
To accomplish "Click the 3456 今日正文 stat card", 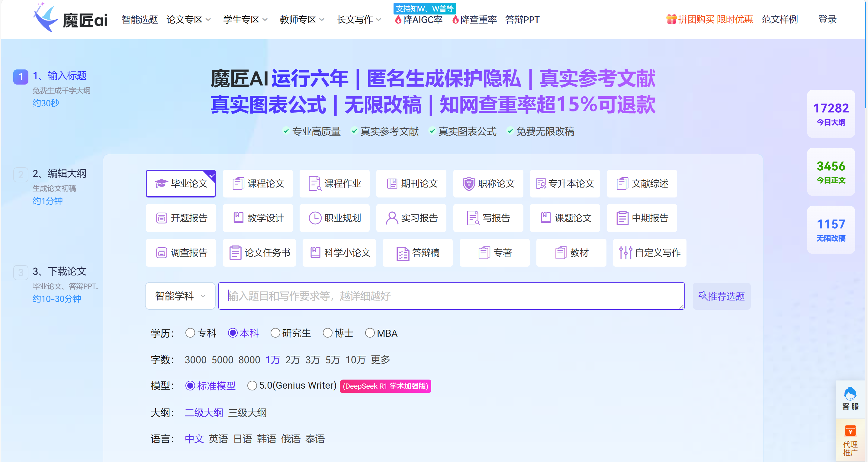I will coord(831,172).
